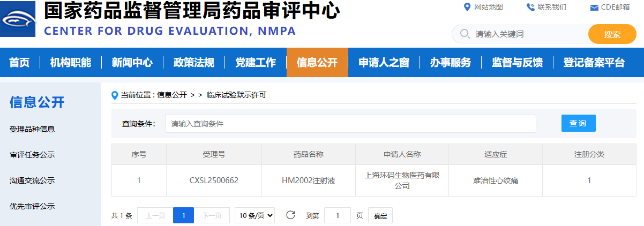Click the 确定 page jump button
Viewport: 644px width, 226px height.
click(x=380, y=216)
